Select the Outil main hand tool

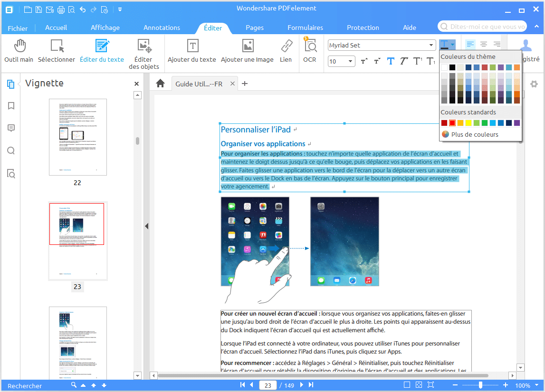click(x=19, y=51)
